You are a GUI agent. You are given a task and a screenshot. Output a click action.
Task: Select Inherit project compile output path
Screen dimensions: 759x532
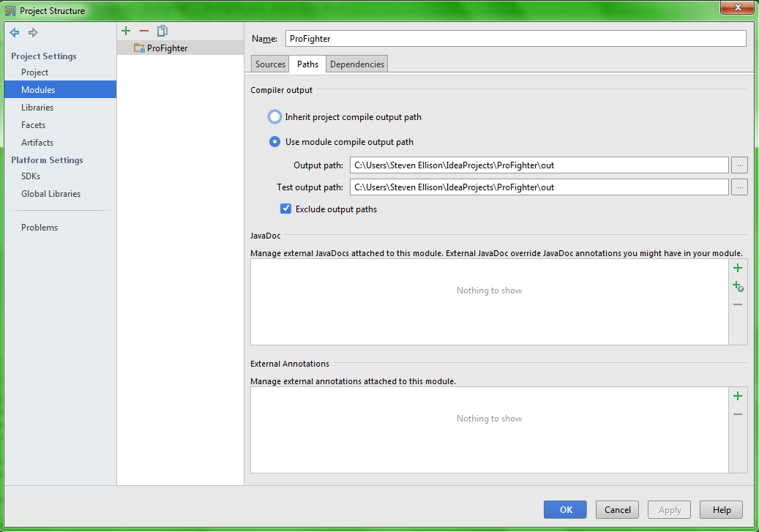click(x=274, y=116)
